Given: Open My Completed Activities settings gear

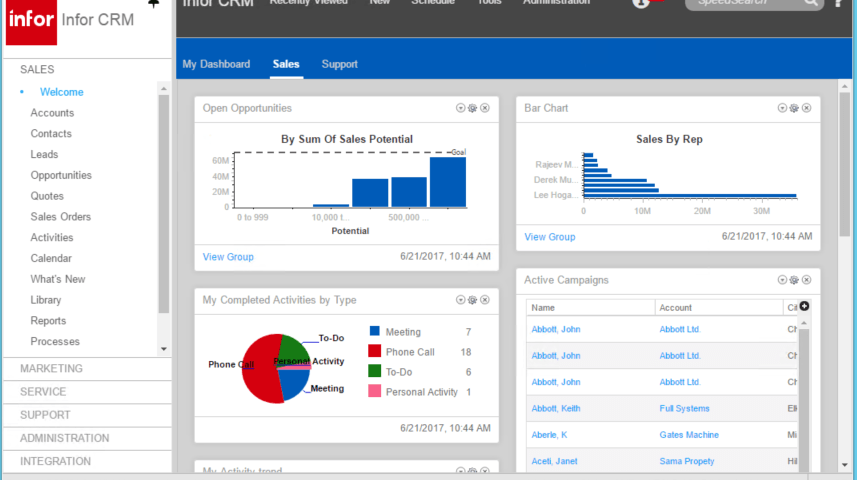Looking at the screenshot, I should tap(472, 300).
